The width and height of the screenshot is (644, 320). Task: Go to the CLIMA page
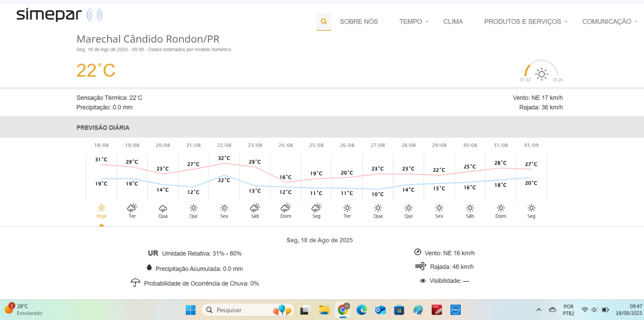pyautogui.click(x=453, y=22)
